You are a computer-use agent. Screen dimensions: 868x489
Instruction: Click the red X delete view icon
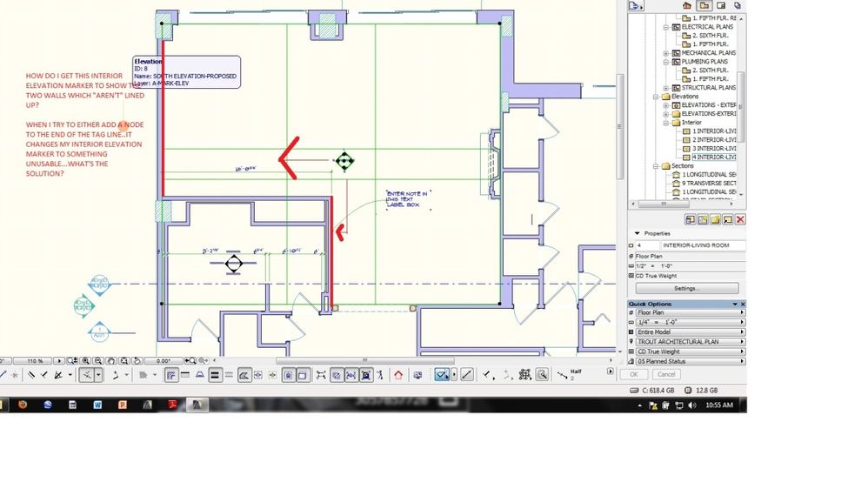coord(740,219)
